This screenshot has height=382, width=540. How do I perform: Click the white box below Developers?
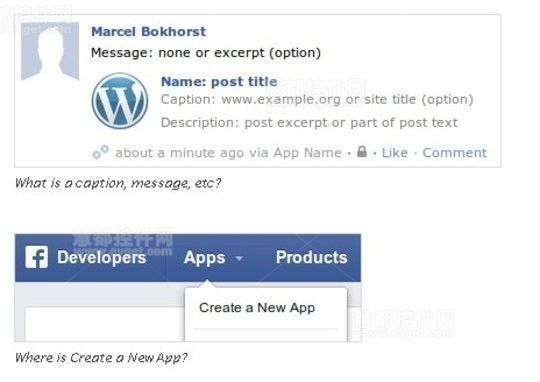(105, 324)
